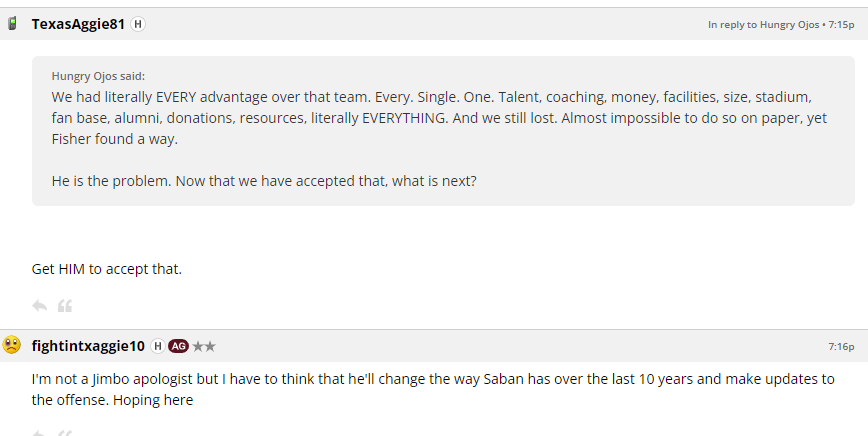Click the first gray star after AG badge

pyautogui.click(x=198, y=346)
